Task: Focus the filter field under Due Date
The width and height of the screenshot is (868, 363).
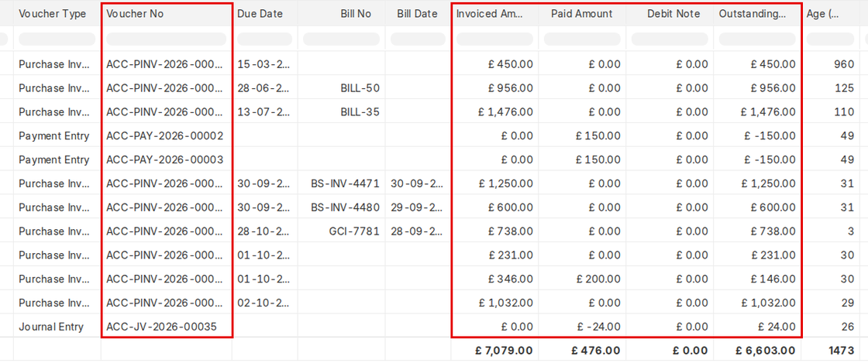Action: click(x=264, y=39)
